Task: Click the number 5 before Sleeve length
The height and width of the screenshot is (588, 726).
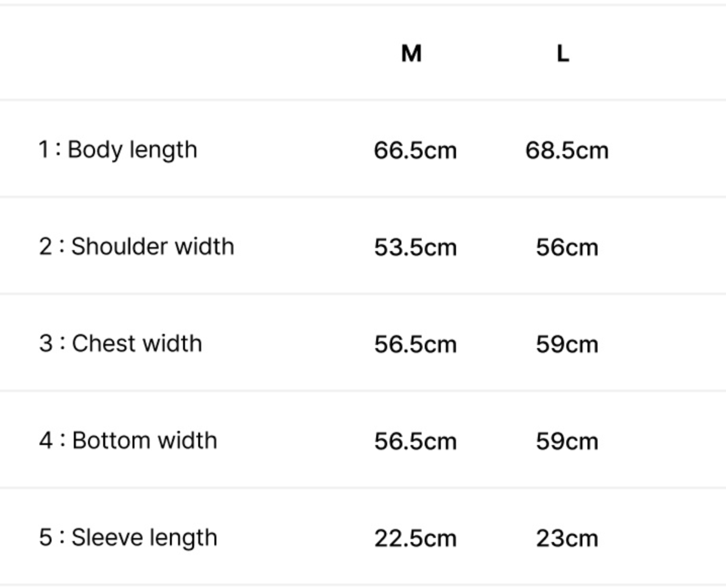Action: pyautogui.click(x=46, y=537)
